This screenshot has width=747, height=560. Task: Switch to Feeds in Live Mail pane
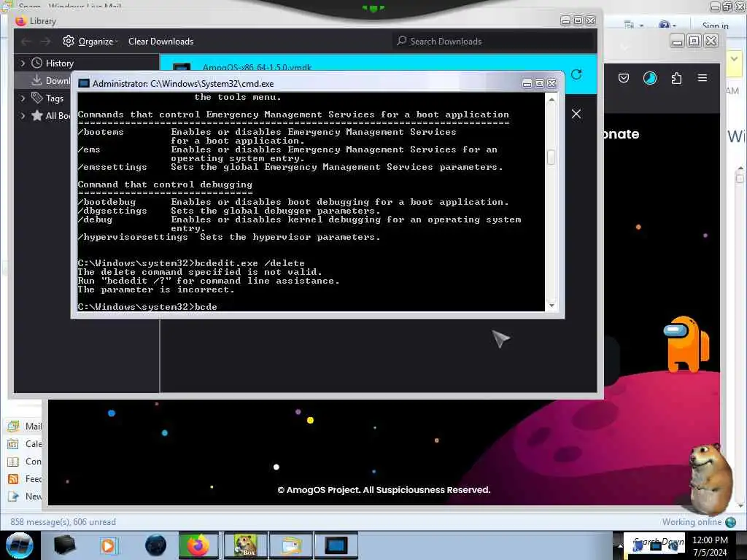[x=26, y=478]
